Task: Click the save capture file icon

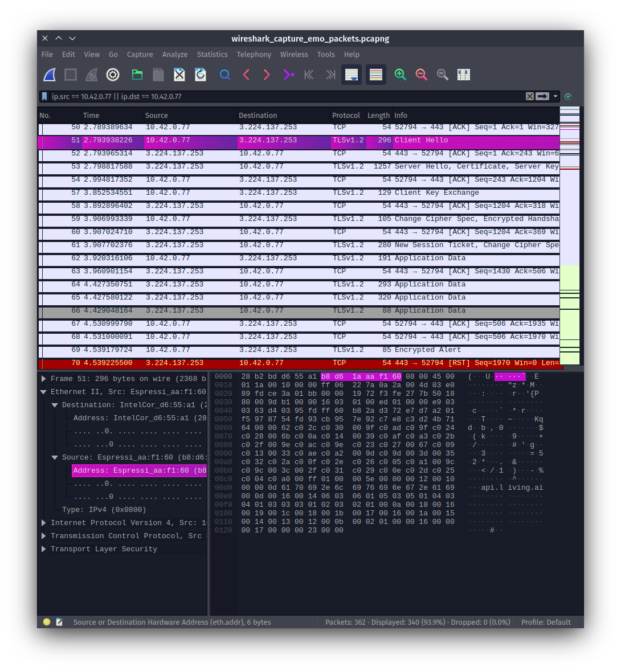Action: pos(158,75)
